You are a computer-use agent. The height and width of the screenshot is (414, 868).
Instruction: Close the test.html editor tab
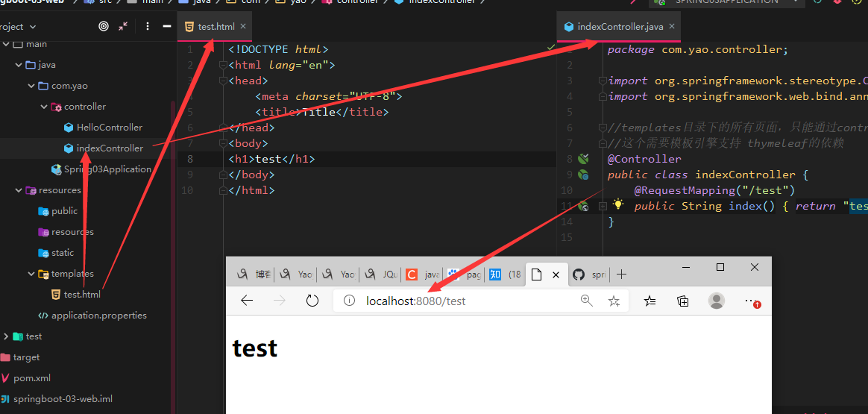[243, 26]
